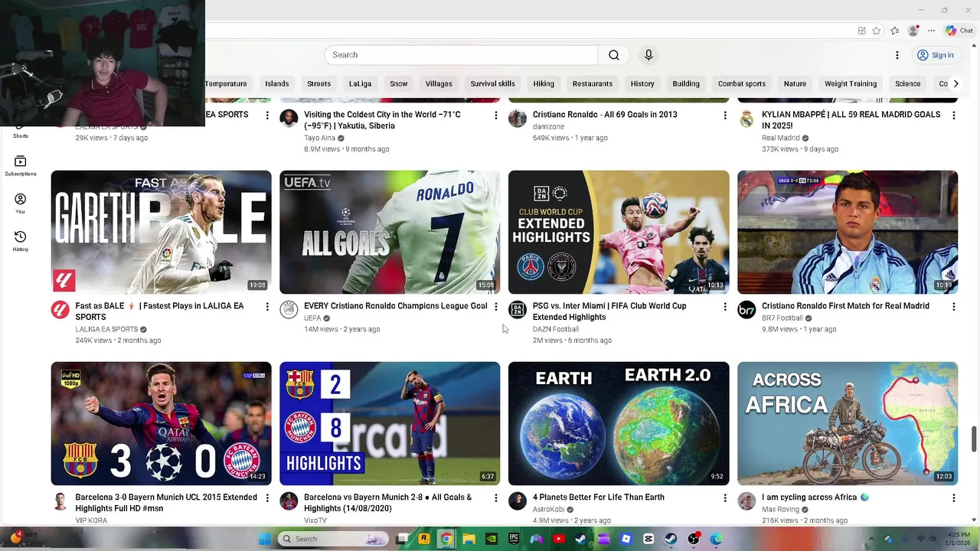Screen dimensions: 980x551
Task: Open Cristiano Ronaldo First Match title link
Action: click(x=845, y=306)
